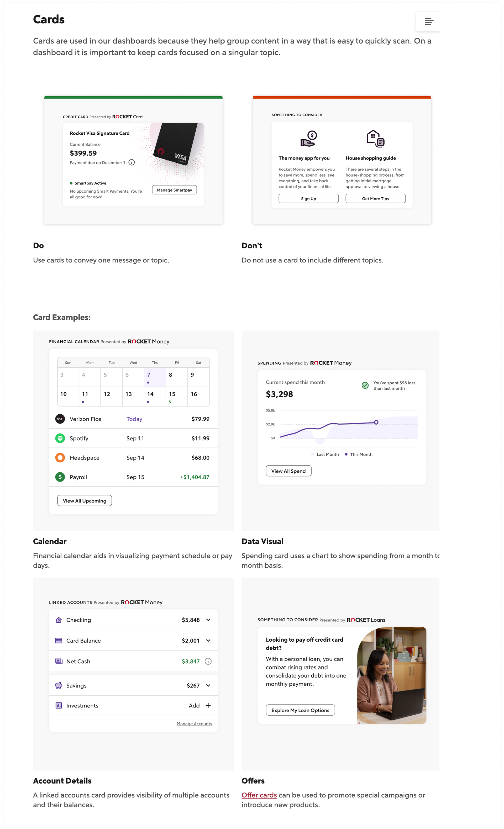Expand the Checking account row

[208, 620]
